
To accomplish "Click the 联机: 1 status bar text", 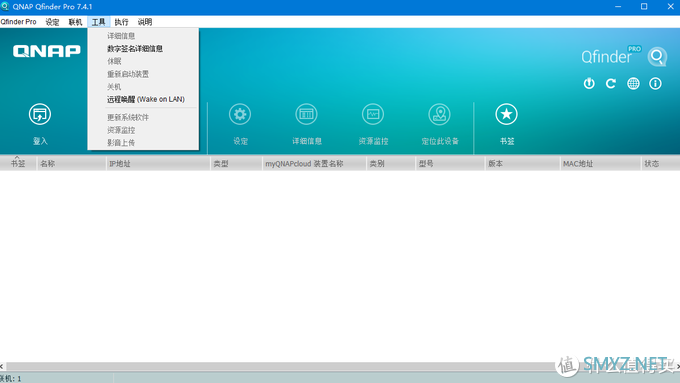I will coord(10,379).
